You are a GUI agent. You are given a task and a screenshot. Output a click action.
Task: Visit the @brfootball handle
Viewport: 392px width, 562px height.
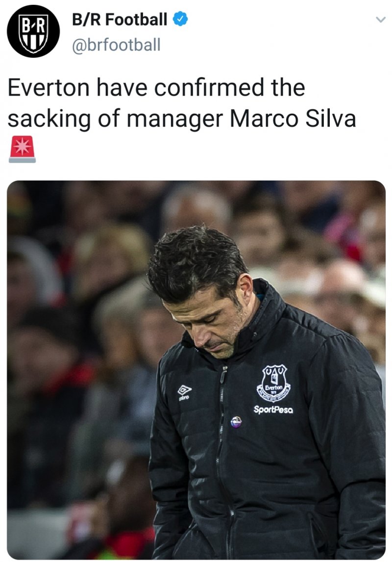pyautogui.click(x=116, y=45)
